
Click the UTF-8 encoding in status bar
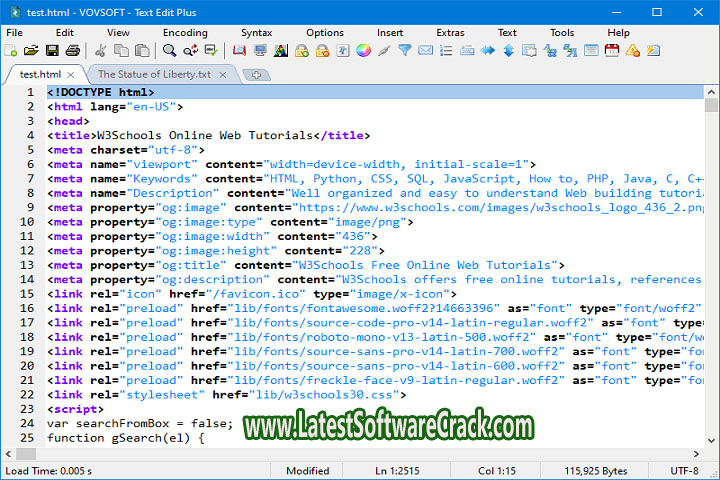(x=685, y=470)
